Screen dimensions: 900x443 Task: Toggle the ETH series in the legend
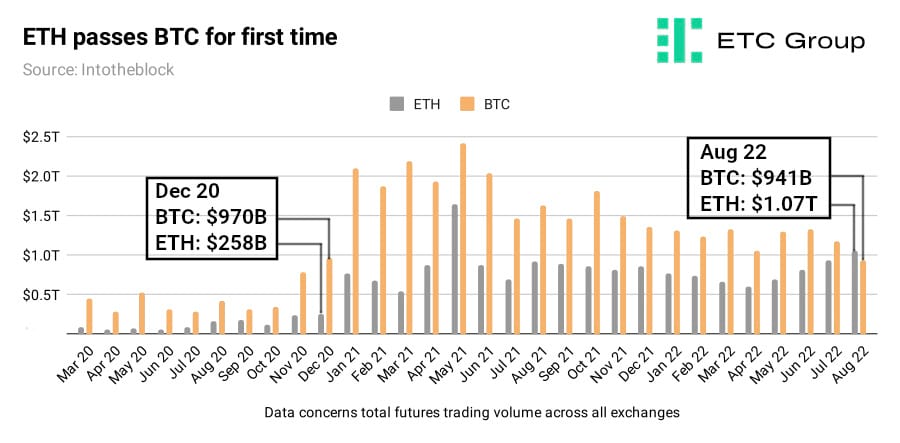coord(415,104)
